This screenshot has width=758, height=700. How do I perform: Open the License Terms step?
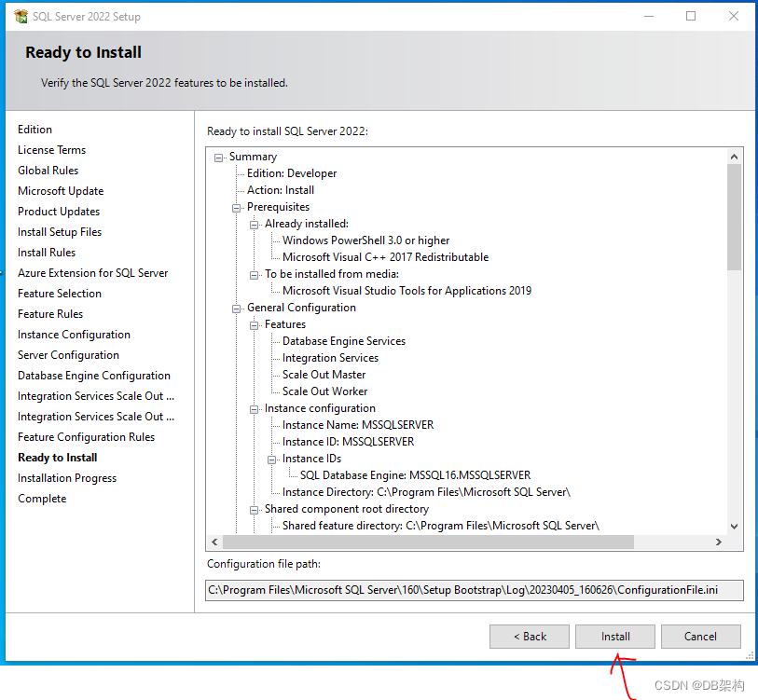(x=51, y=149)
